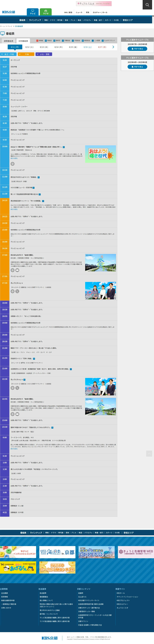Open スポーツ genre in the top navigation bar
The height and width of the screenshot is (644, 154).
pyautogui.click(x=108, y=20)
